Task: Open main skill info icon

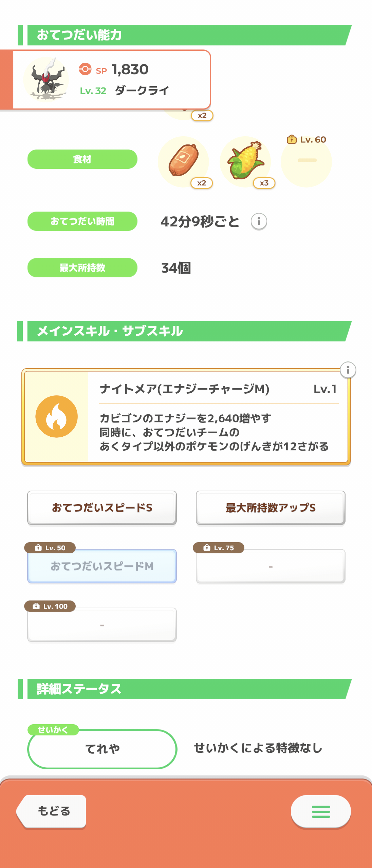Action: 348,370
